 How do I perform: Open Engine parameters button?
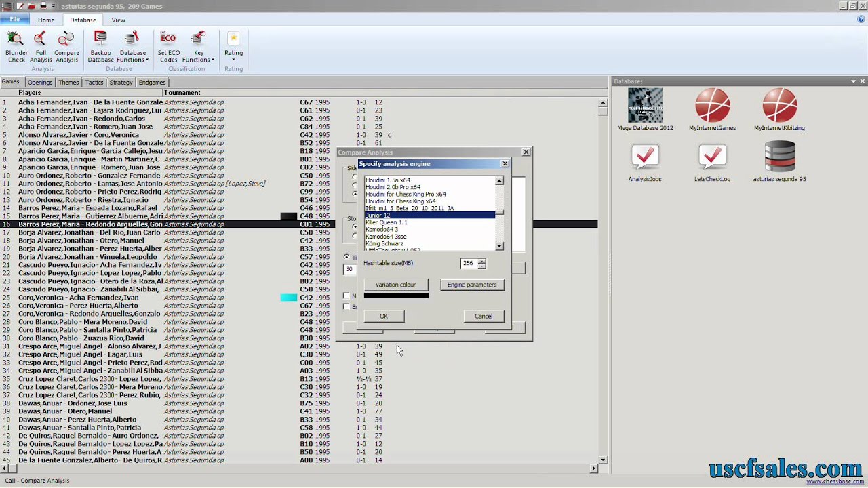[472, 285]
